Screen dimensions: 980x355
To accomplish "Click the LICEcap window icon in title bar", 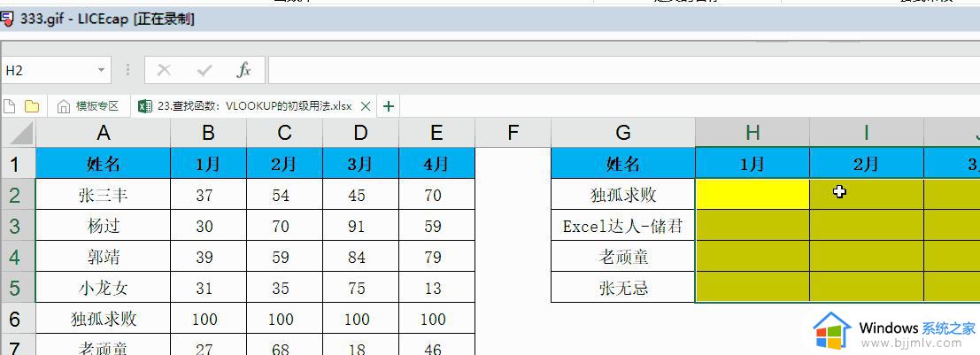I will point(7,19).
